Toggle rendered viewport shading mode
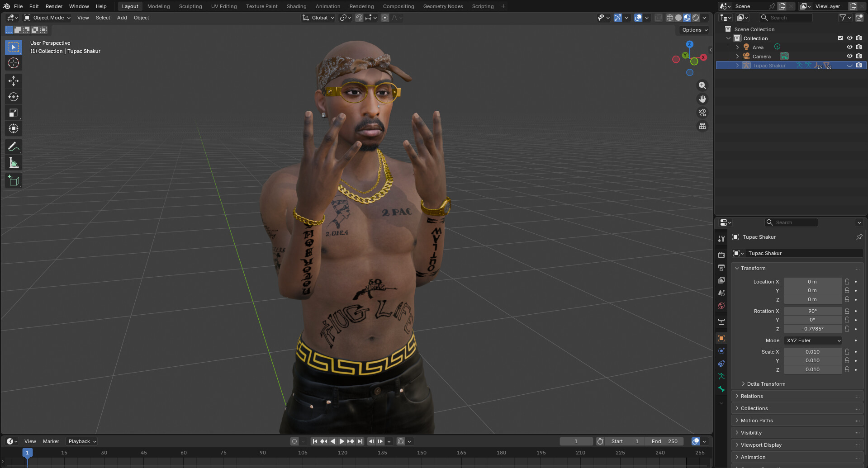This screenshot has height=468, width=868. tap(696, 18)
